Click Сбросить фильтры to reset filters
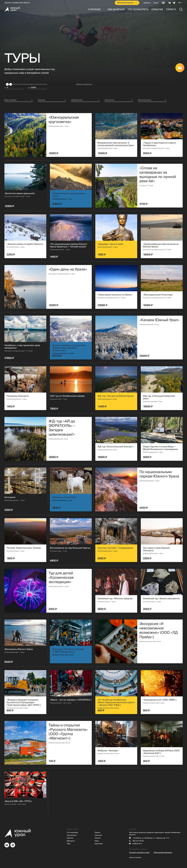The image size is (187, 868). pyautogui.click(x=84, y=84)
